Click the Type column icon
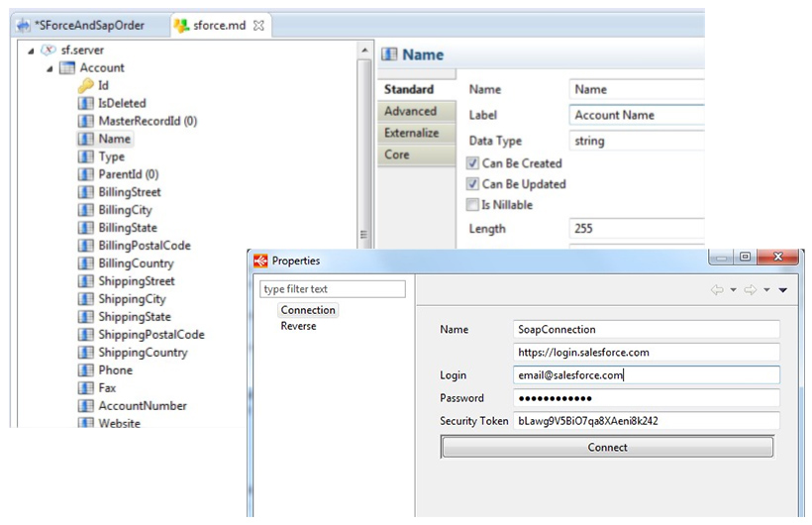This screenshot has width=812, height=525. 85,157
